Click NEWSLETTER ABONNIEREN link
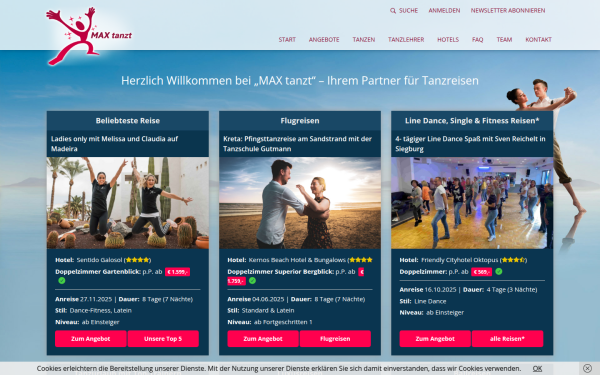600x375 pixels. click(x=508, y=11)
